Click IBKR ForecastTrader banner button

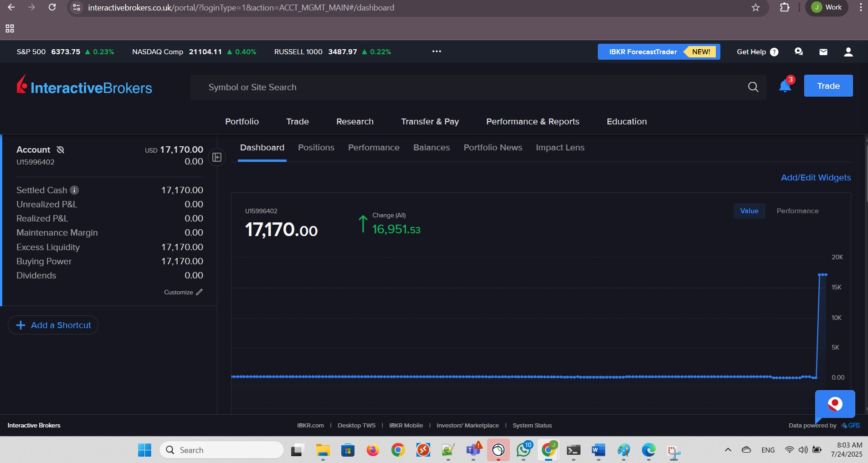pos(659,52)
